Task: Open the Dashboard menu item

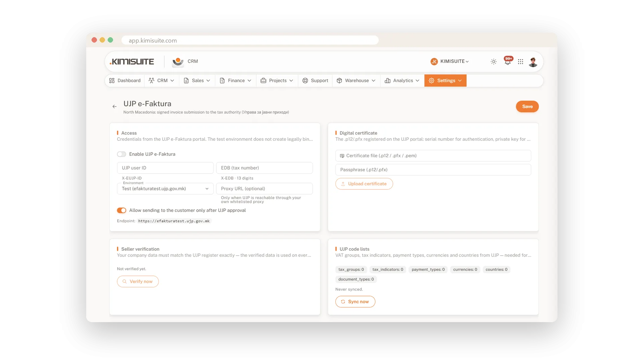Action: point(125,81)
